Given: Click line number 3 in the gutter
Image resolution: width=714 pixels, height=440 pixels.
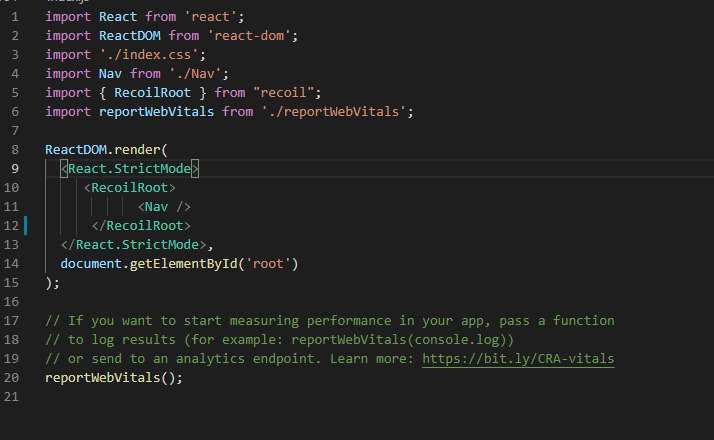Looking at the screenshot, I should coord(15,55).
